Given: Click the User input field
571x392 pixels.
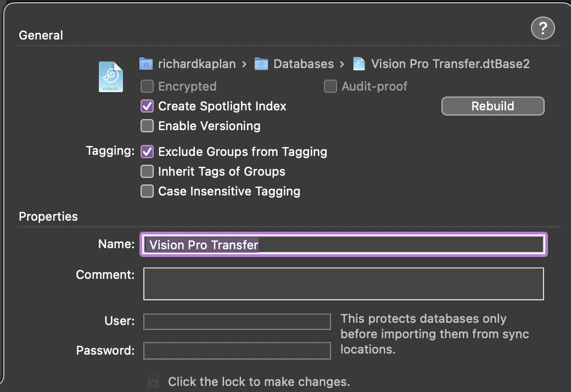Looking at the screenshot, I should (237, 322).
